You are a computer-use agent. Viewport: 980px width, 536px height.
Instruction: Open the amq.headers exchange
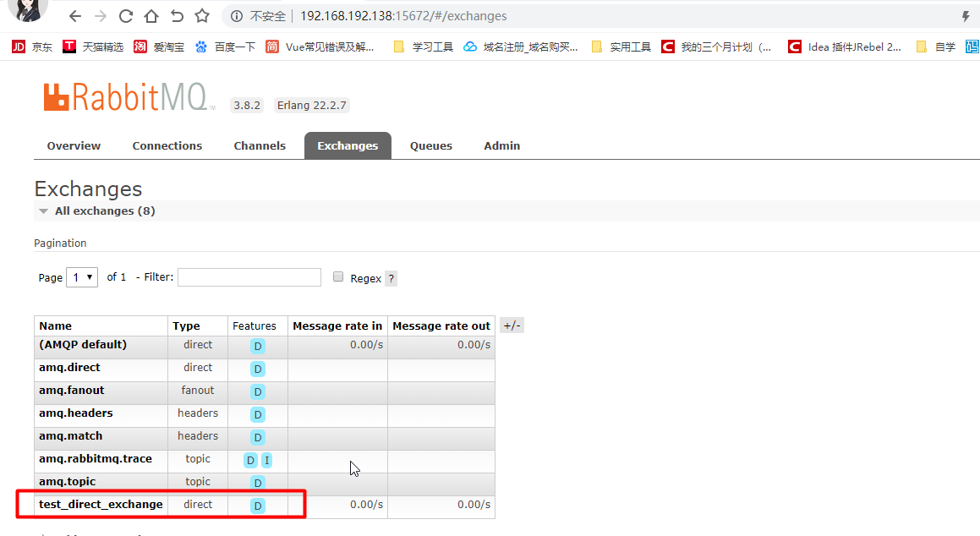pos(75,413)
